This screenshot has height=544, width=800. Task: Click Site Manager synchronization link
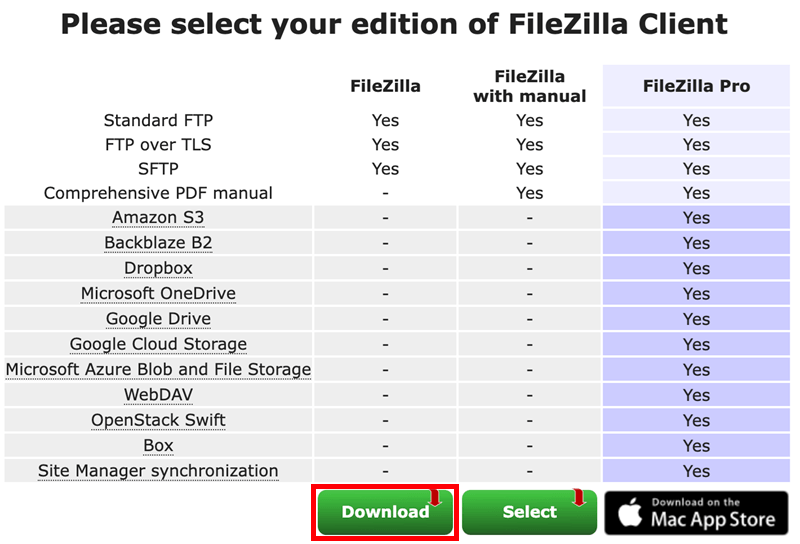pyautogui.click(x=158, y=471)
